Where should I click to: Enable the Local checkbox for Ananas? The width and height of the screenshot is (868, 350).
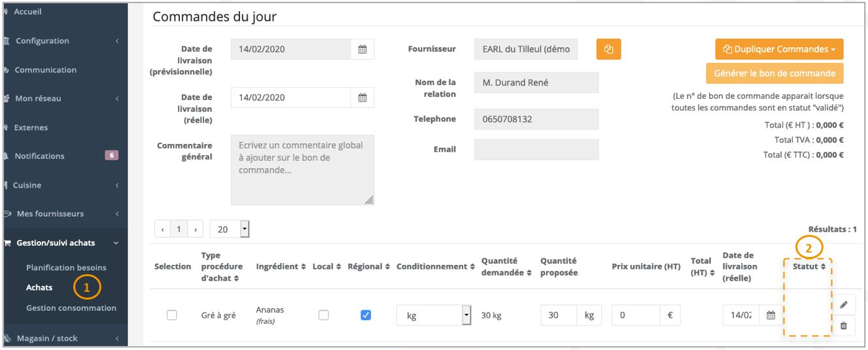tap(323, 315)
